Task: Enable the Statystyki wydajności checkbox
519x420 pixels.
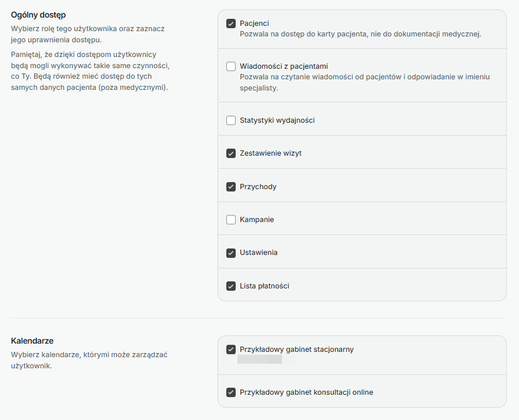Action: [231, 120]
